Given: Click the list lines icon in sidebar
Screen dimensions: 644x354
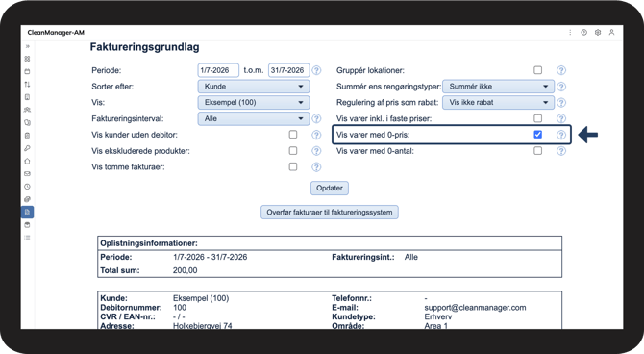Looking at the screenshot, I should coord(27,238).
